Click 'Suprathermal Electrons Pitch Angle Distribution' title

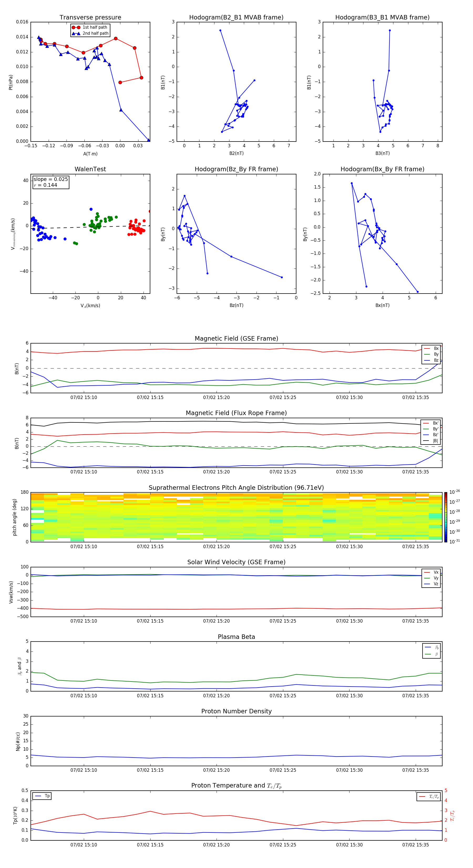pos(236,488)
